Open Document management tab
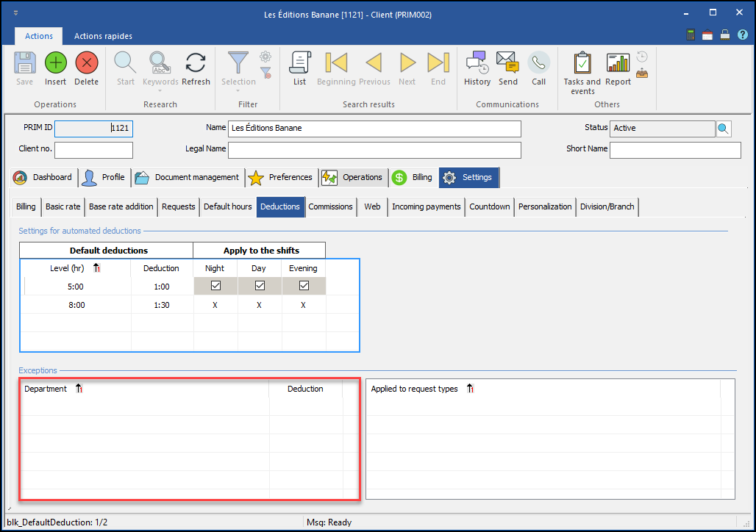Image resolution: width=756 pixels, height=532 pixels. 188,177
